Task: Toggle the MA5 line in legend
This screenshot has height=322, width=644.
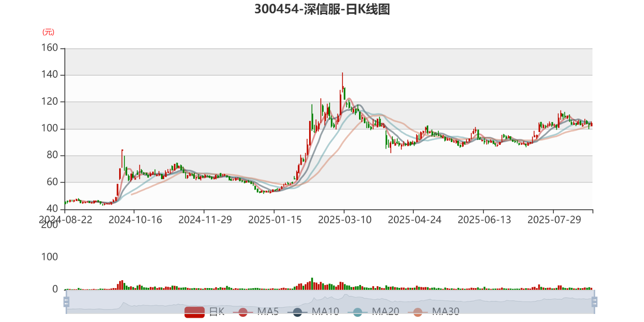Action: (256, 312)
